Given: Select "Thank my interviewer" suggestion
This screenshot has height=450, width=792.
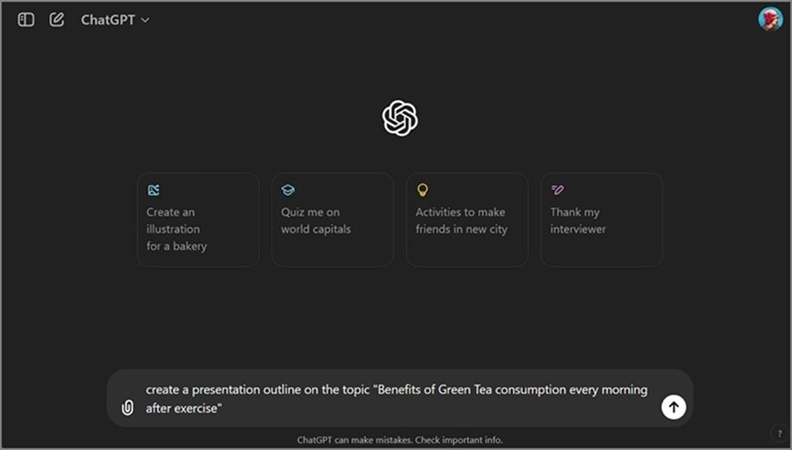Looking at the screenshot, I should pos(601,221).
